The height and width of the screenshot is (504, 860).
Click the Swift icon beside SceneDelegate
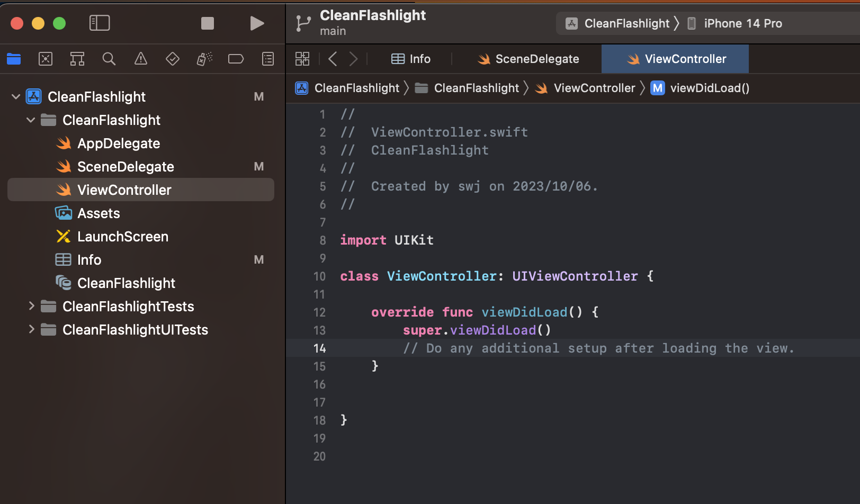[64, 167]
